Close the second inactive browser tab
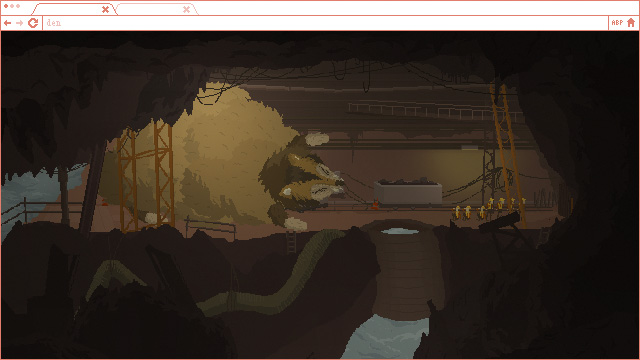 187,9
